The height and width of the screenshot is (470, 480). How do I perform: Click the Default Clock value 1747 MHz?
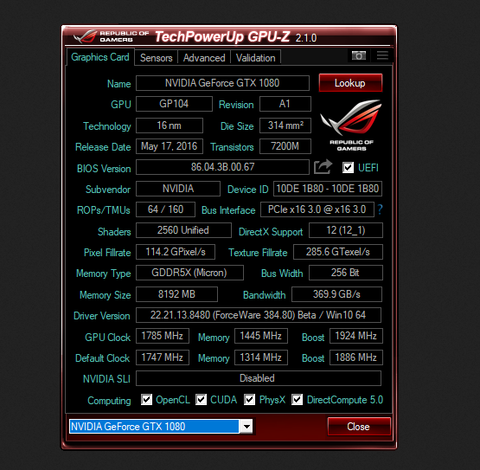coord(162,357)
